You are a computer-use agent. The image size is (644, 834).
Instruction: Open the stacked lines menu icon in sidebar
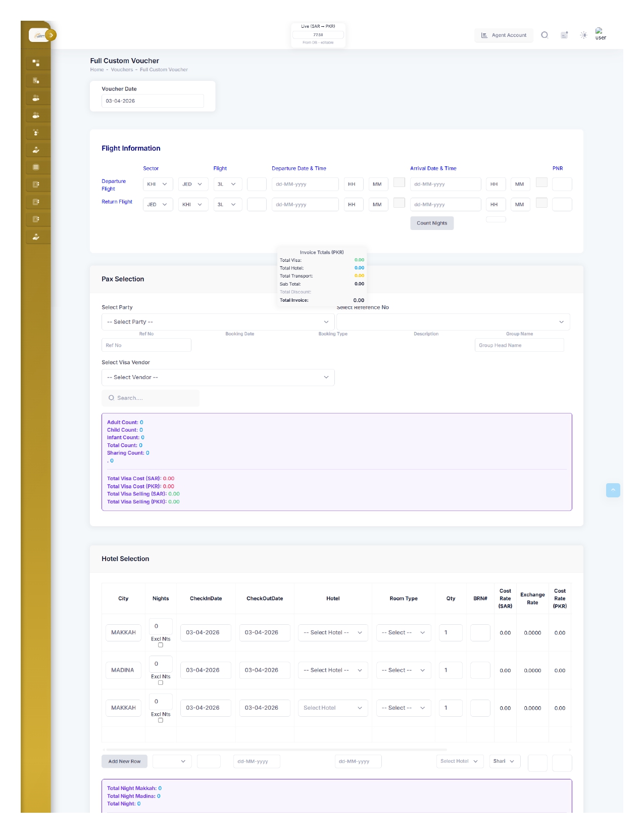click(x=36, y=167)
